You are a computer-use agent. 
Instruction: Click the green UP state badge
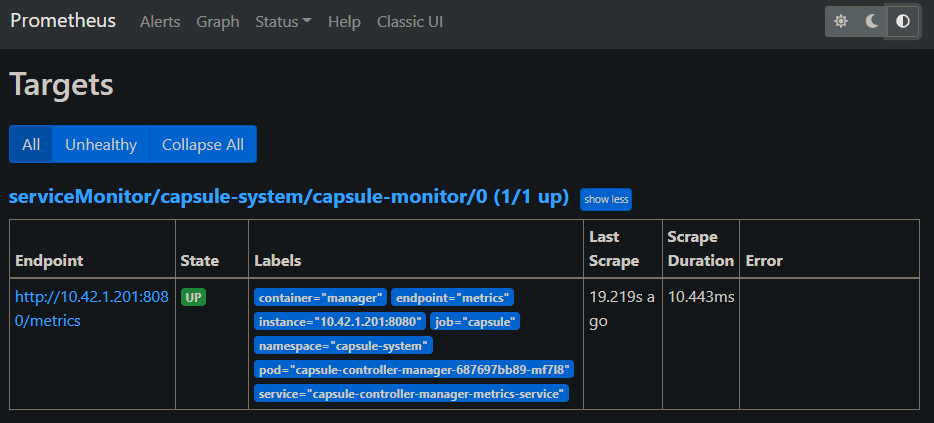pos(193,297)
